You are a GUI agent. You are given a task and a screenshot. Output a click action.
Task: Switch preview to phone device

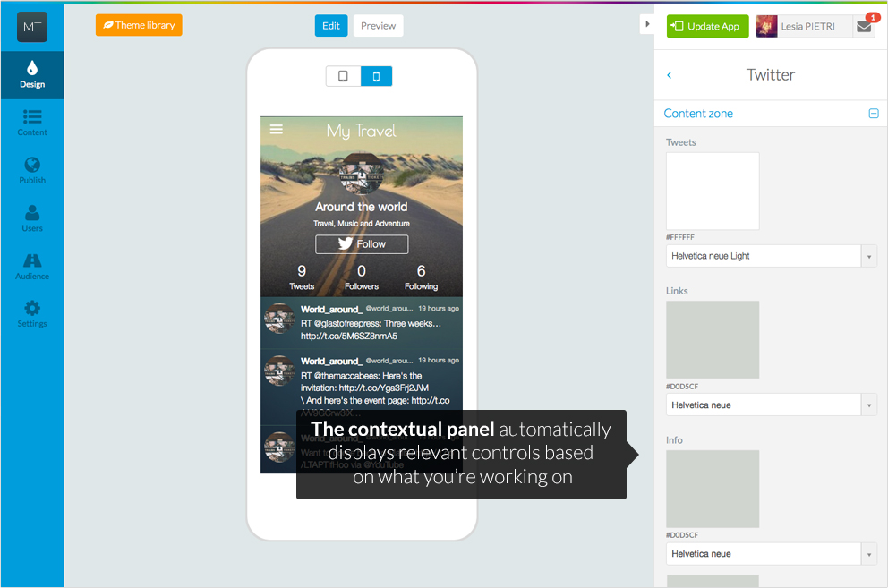(376, 76)
